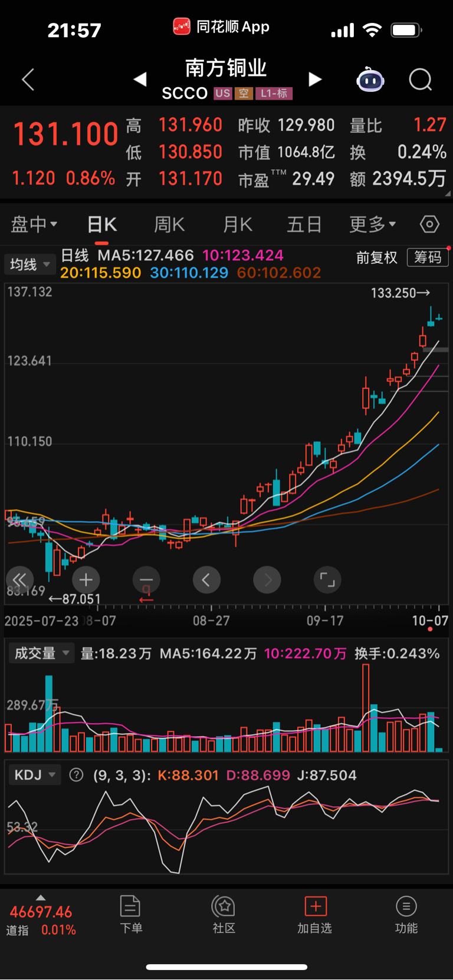Tap the 10:123.424 MA label
This screenshot has height=980, width=453.
(243, 255)
